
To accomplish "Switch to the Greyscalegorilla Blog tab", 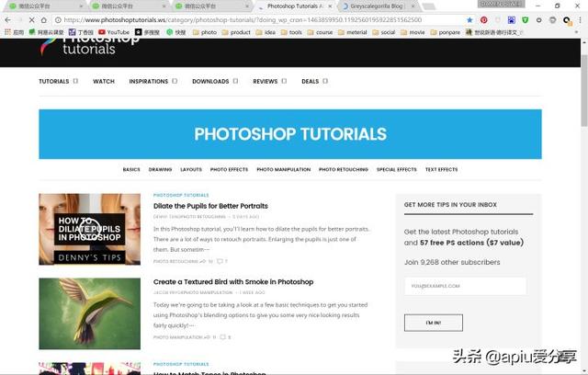I will [377, 6].
